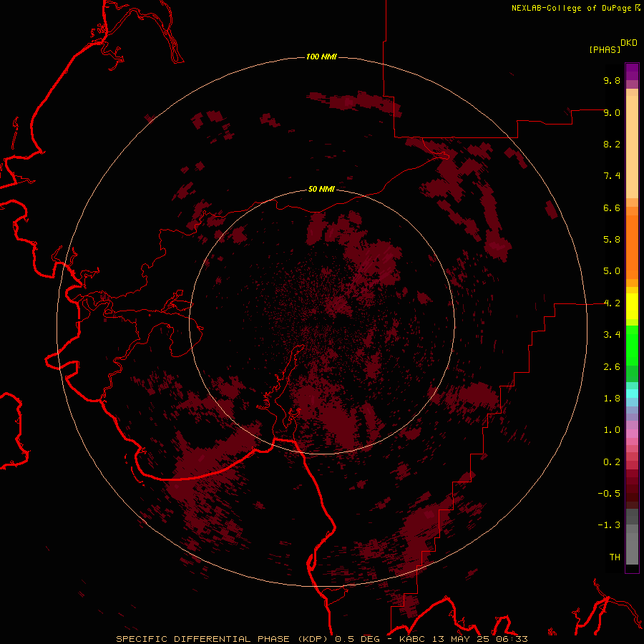Click the 2.6 scale label
The height and width of the screenshot is (644, 644).
612,367
